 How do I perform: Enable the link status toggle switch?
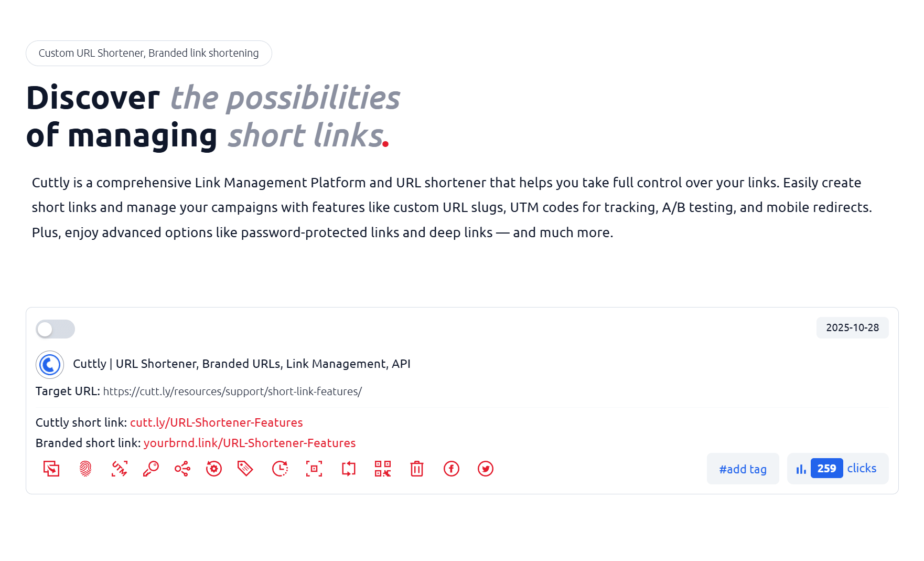point(55,329)
